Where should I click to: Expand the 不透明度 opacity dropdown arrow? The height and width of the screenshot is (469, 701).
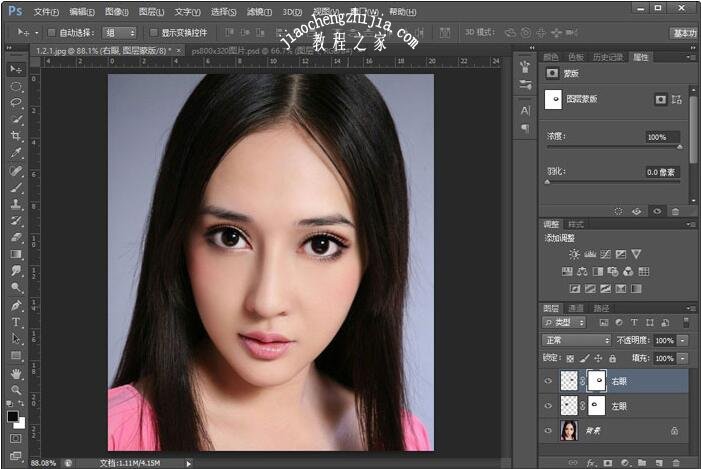(683, 340)
